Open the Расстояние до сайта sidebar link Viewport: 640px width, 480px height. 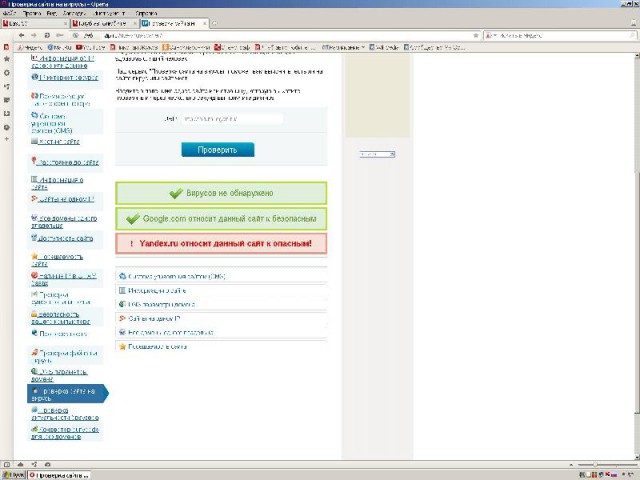(67, 162)
